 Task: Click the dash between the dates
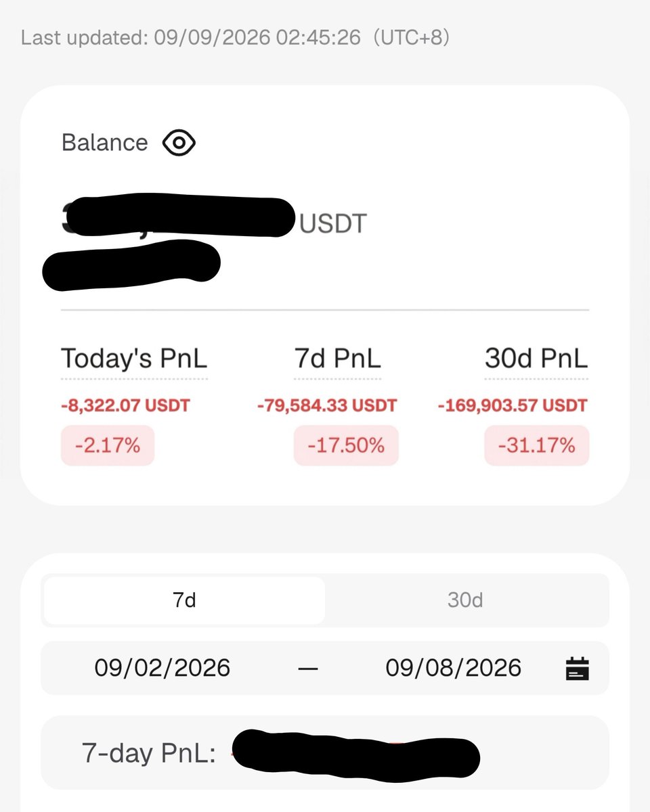(308, 668)
